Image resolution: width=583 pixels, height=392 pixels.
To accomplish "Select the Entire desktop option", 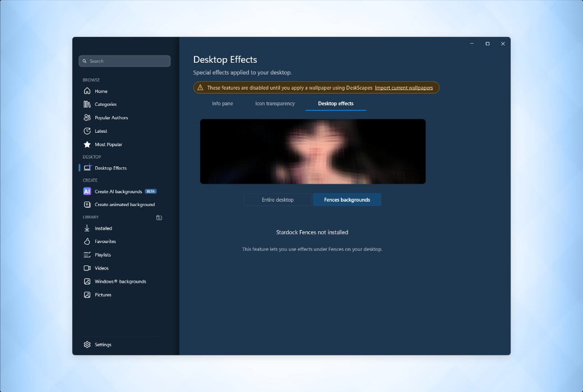I will point(277,200).
